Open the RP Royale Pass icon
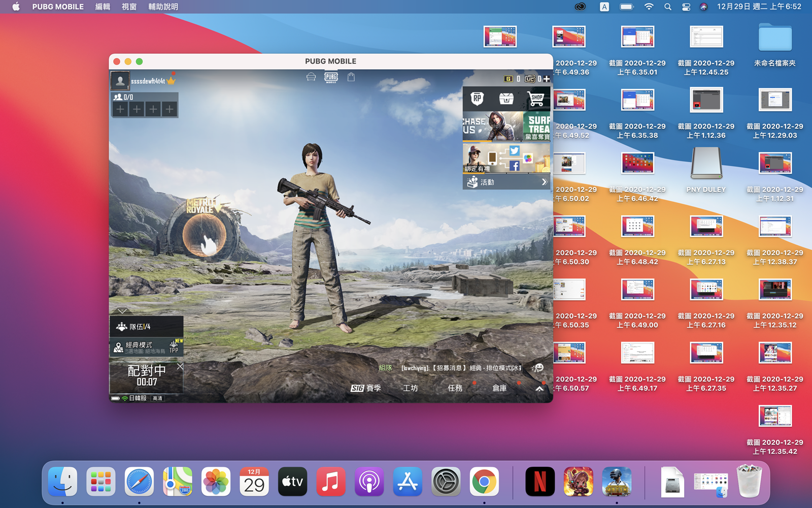The height and width of the screenshot is (508, 812). click(x=477, y=99)
